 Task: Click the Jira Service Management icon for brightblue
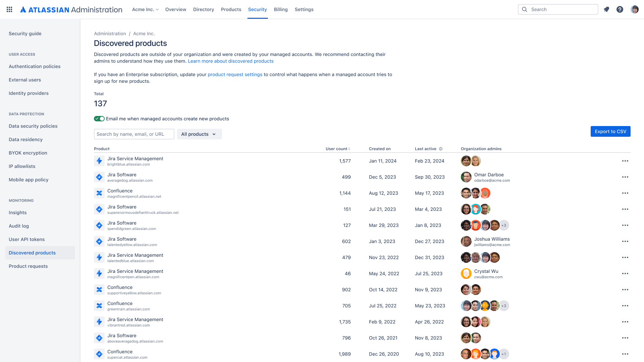click(99, 161)
